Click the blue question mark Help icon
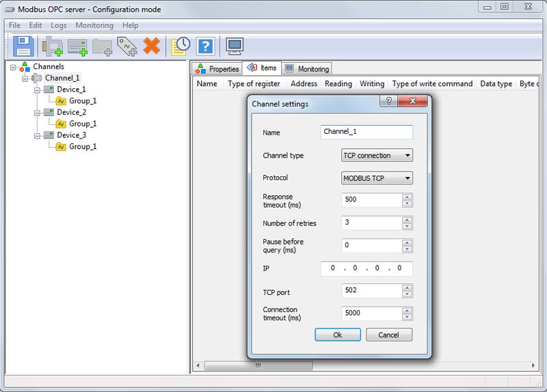This screenshot has height=392, width=547. (206, 46)
